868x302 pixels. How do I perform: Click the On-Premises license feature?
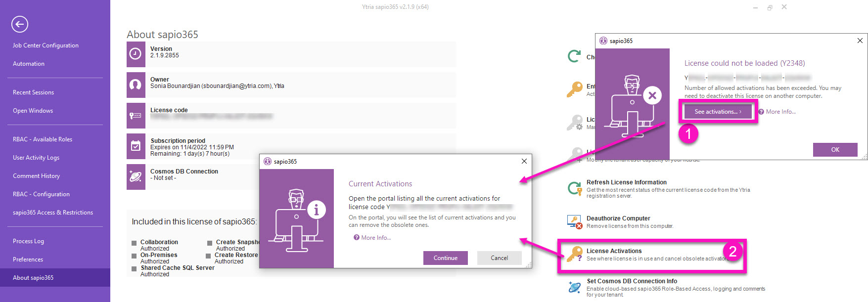coord(159,255)
